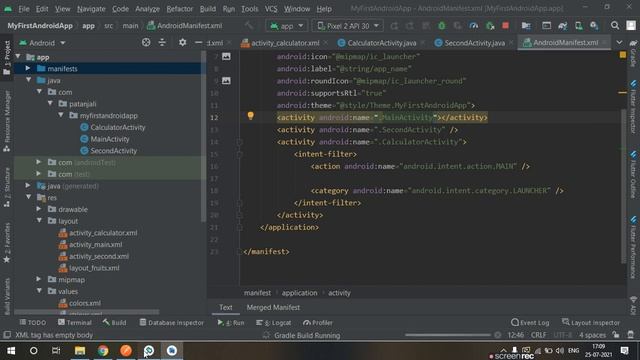Toggle tool window quick access icon bottom-left
The height and width of the screenshot is (360, 640).
(x=7, y=335)
